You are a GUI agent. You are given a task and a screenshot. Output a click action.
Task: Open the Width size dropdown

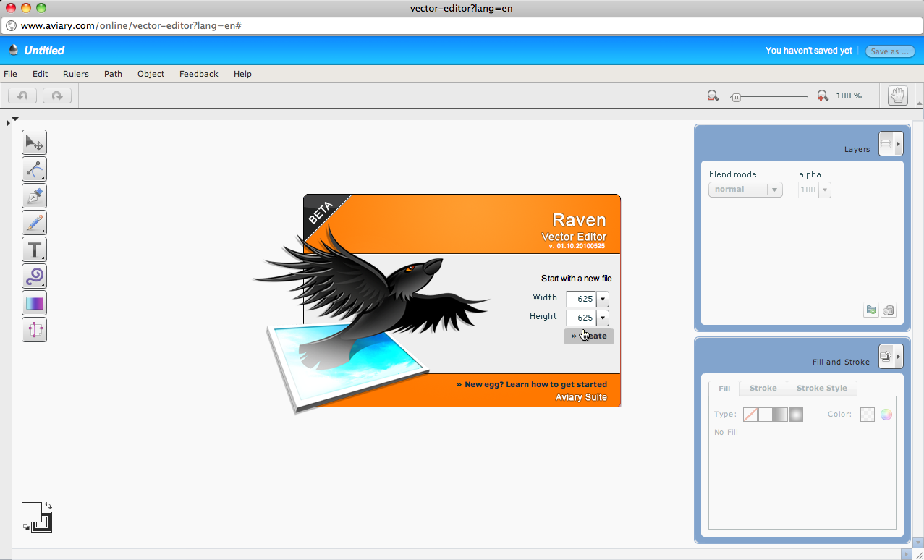pos(602,299)
